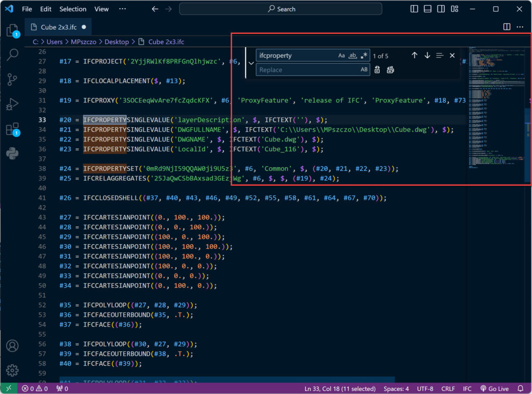Close the find widget

click(x=453, y=55)
